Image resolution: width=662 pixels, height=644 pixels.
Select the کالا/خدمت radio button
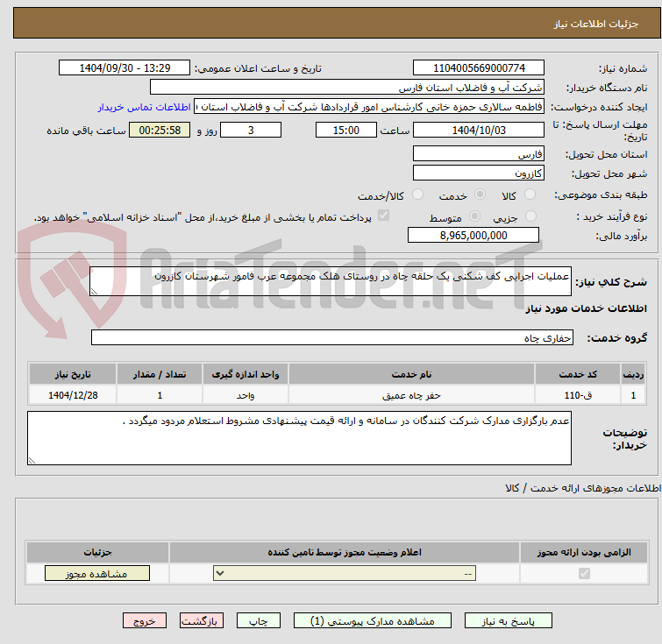[417, 195]
